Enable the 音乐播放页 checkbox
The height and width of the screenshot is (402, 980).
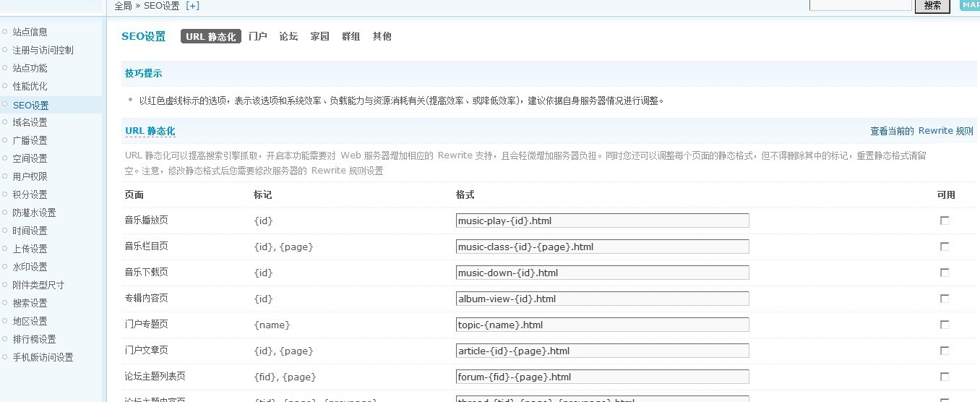944,221
